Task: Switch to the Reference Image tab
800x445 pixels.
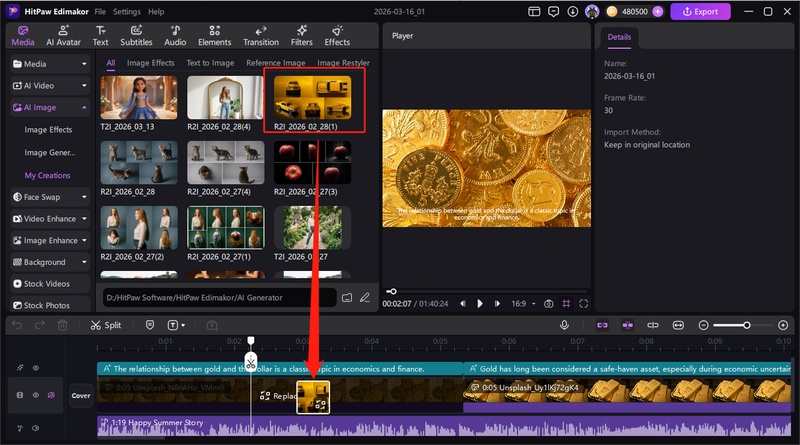Action: coord(276,63)
